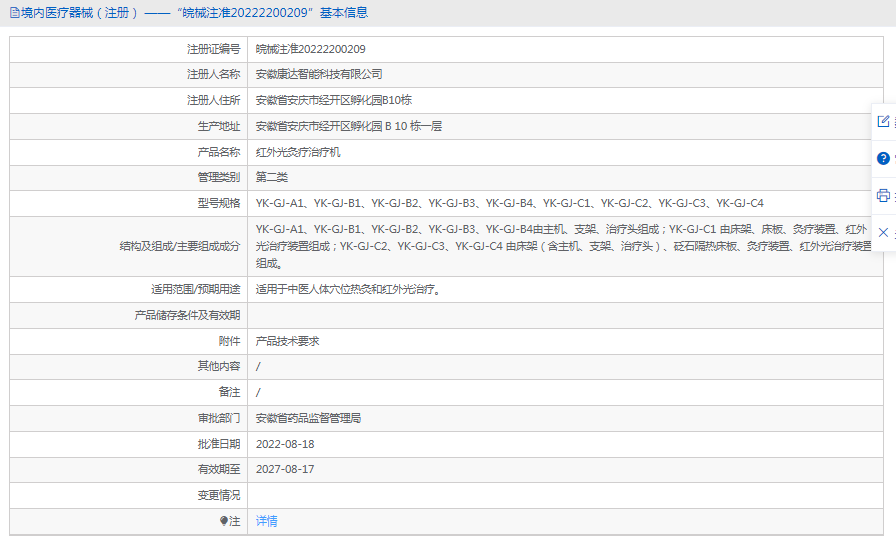Click production address ending with 栋一层
Viewport: 896px width, 543px height.
point(349,126)
